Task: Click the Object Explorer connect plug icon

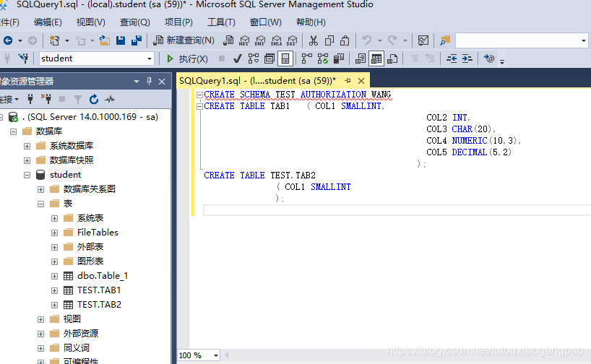Action: pyautogui.click(x=30, y=99)
